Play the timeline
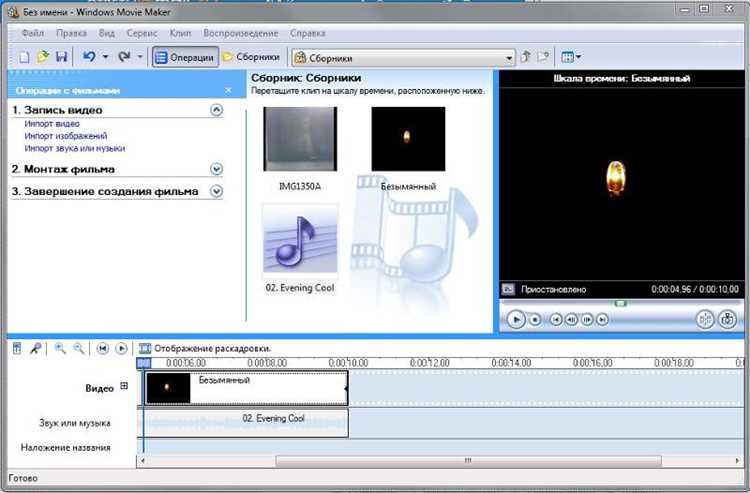The width and height of the screenshot is (750, 493). coord(121,349)
